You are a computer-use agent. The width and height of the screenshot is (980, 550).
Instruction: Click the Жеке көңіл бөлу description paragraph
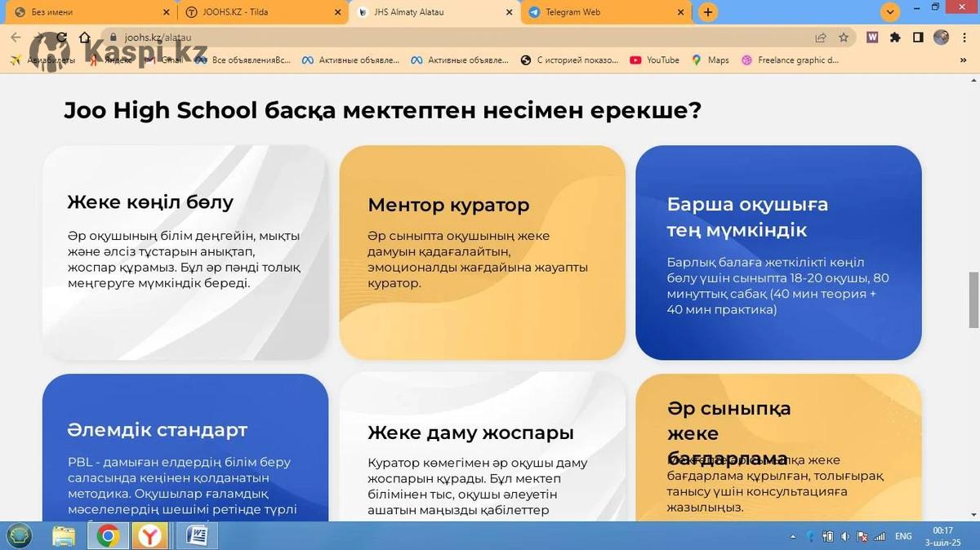coord(185,259)
